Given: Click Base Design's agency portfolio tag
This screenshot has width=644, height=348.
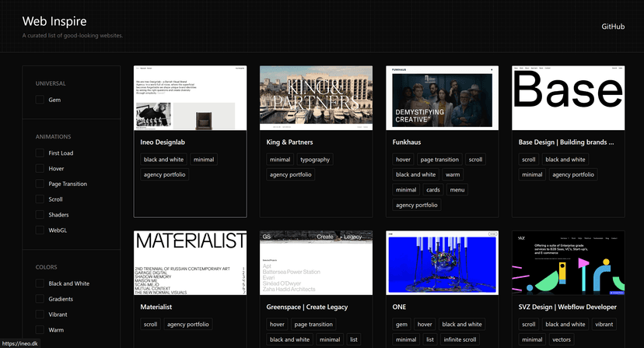Looking at the screenshot, I should pyautogui.click(x=573, y=174).
